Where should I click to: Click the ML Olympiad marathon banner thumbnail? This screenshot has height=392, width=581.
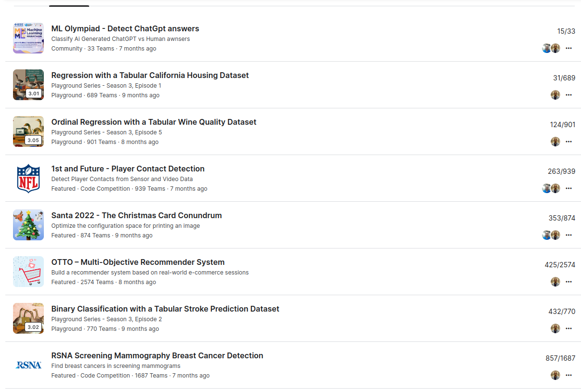(28, 38)
